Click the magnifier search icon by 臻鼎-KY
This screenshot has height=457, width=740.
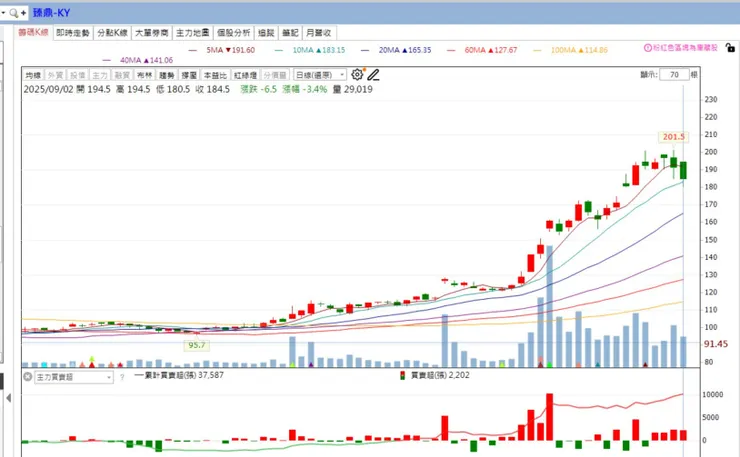(14, 13)
